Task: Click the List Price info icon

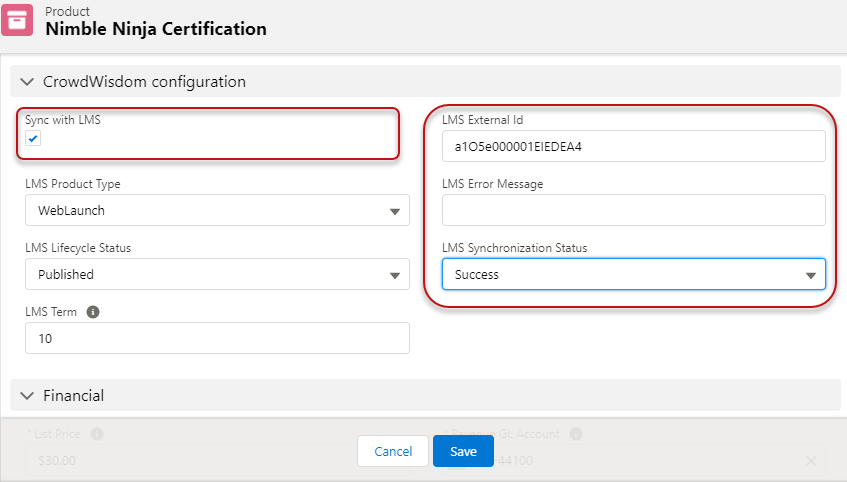Action: coord(96,435)
